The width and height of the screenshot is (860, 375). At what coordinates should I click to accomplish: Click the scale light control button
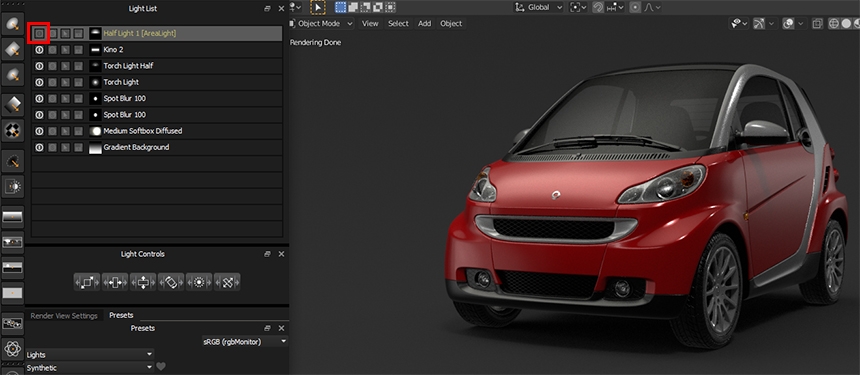click(87, 282)
